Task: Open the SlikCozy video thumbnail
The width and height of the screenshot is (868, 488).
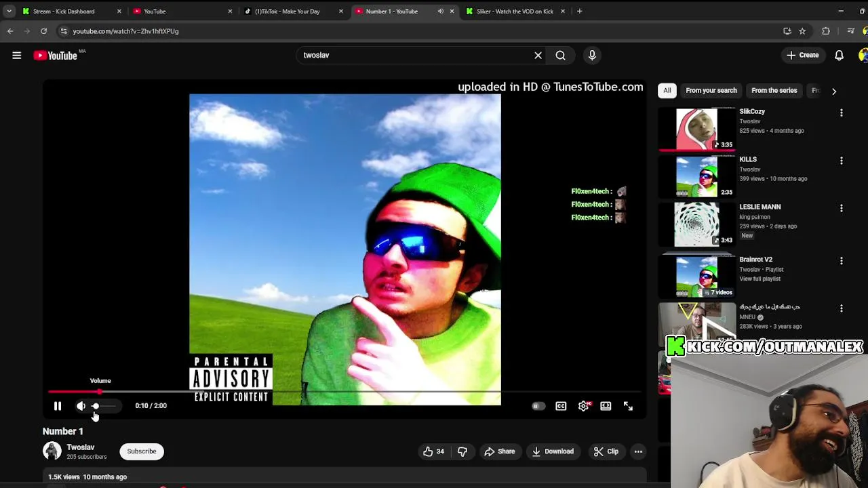Action: tap(696, 129)
